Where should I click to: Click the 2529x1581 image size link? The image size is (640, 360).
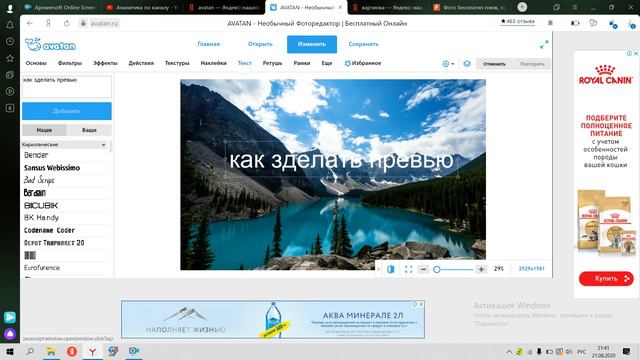coord(531,269)
